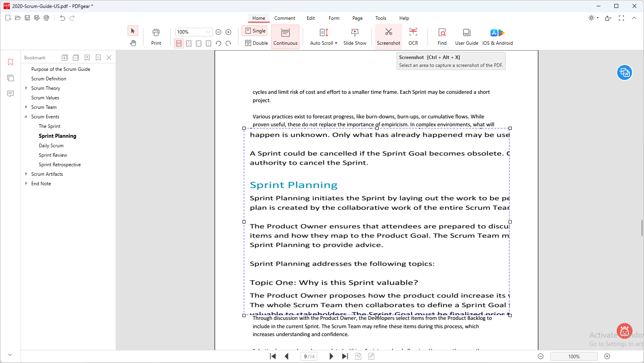644x363 pixels.
Task: Expand the Scrum Artifacts bookmark
Action: [x=26, y=174]
